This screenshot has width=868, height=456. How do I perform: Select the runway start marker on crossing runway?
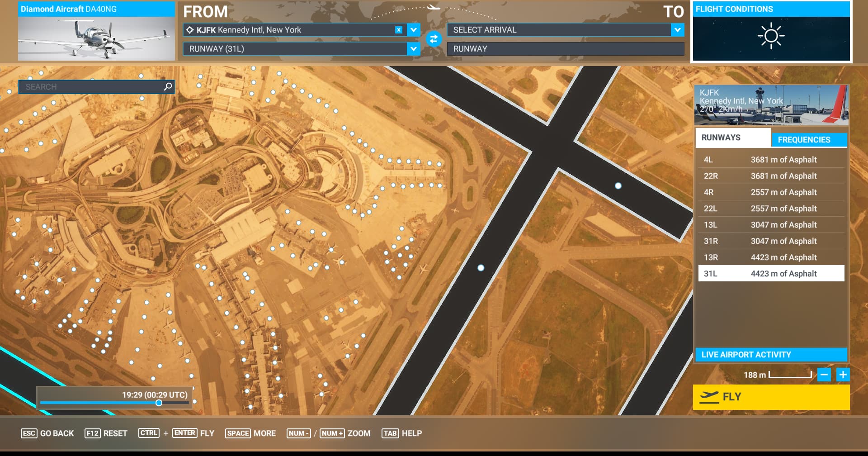[x=618, y=185]
